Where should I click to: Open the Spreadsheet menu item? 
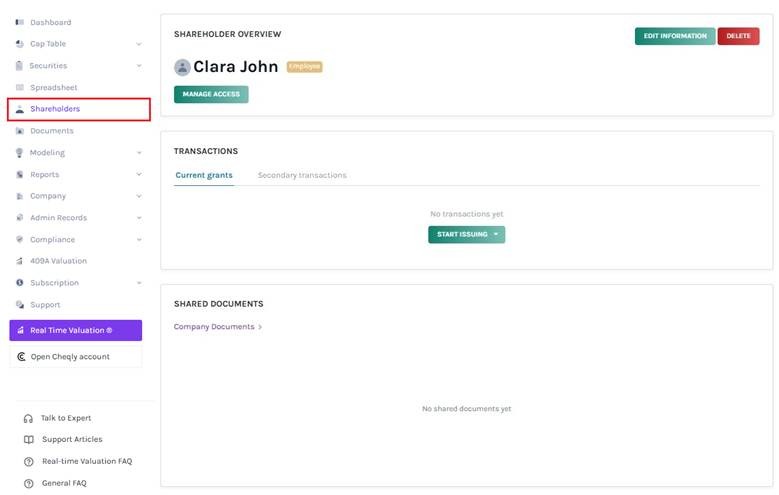click(54, 87)
